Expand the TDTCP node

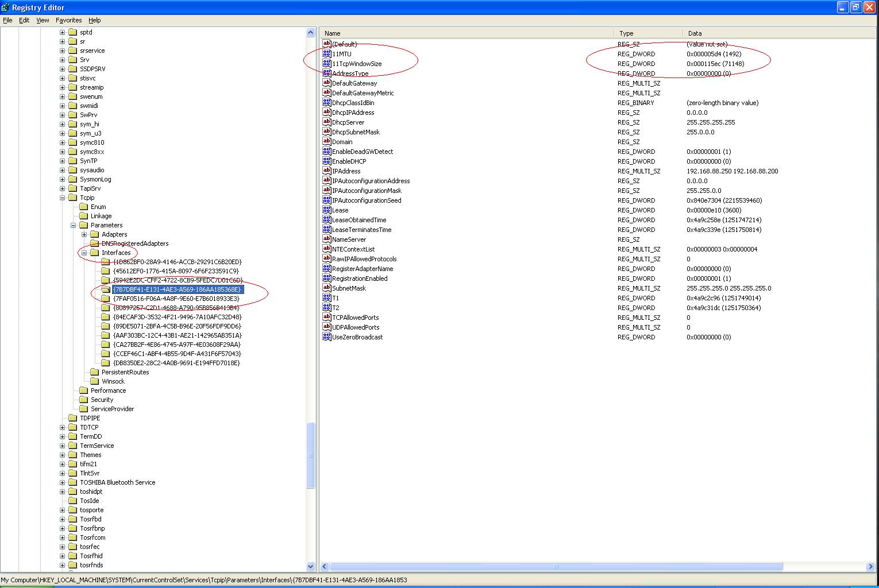(61, 427)
